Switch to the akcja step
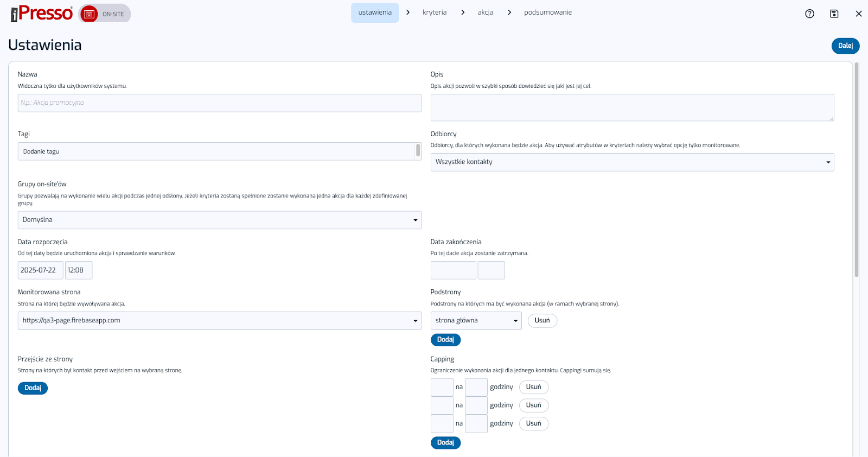Viewport: 868px width, 457px height. pos(485,12)
